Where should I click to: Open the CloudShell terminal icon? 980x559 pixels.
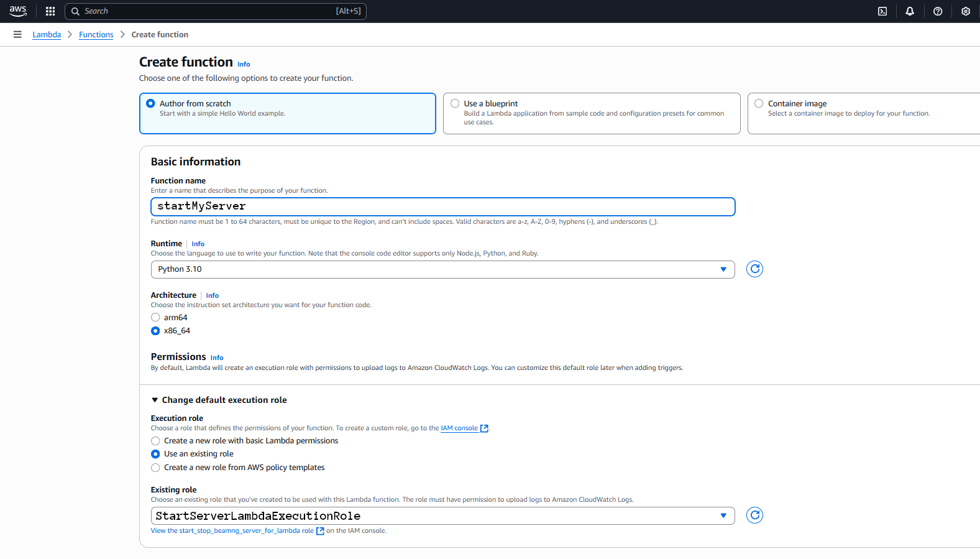(x=882, y=11)
